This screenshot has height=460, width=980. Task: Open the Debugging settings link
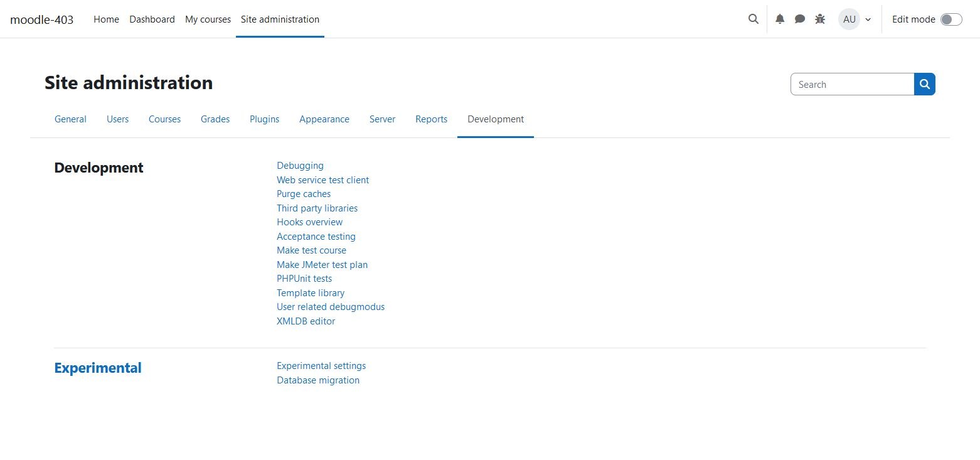300,166
